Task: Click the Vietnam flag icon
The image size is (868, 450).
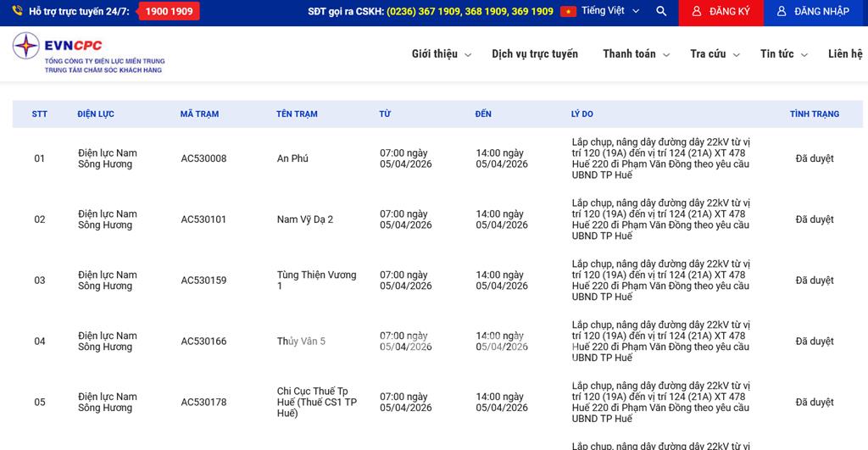Action: 568,12
